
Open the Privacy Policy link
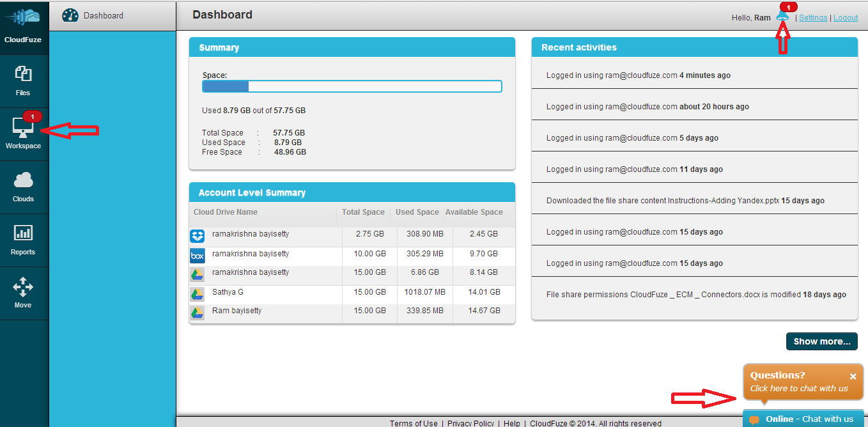tap(470, 423)
